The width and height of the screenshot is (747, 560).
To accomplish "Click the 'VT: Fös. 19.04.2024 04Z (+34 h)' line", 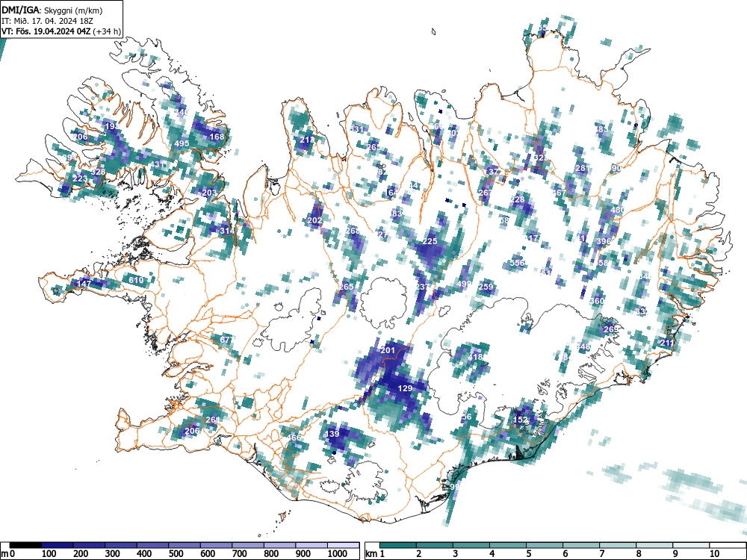I will 61,31.
